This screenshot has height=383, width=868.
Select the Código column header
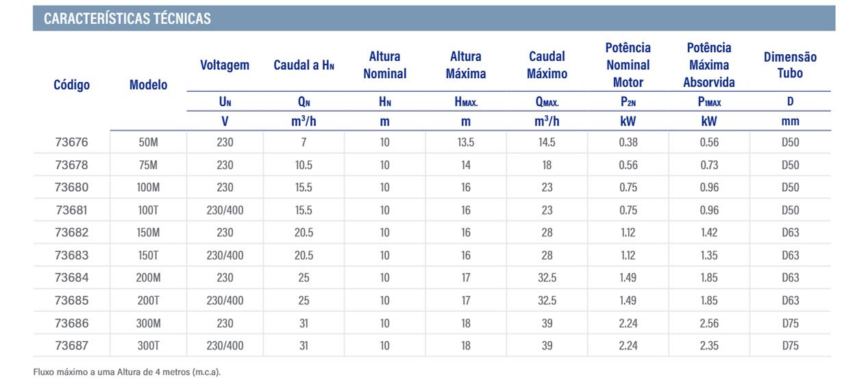tap(72, 85)
